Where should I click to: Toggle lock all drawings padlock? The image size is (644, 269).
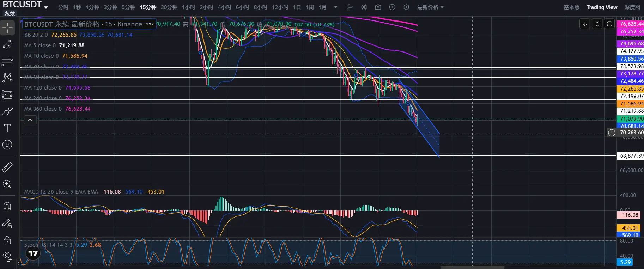click(7, 240)
